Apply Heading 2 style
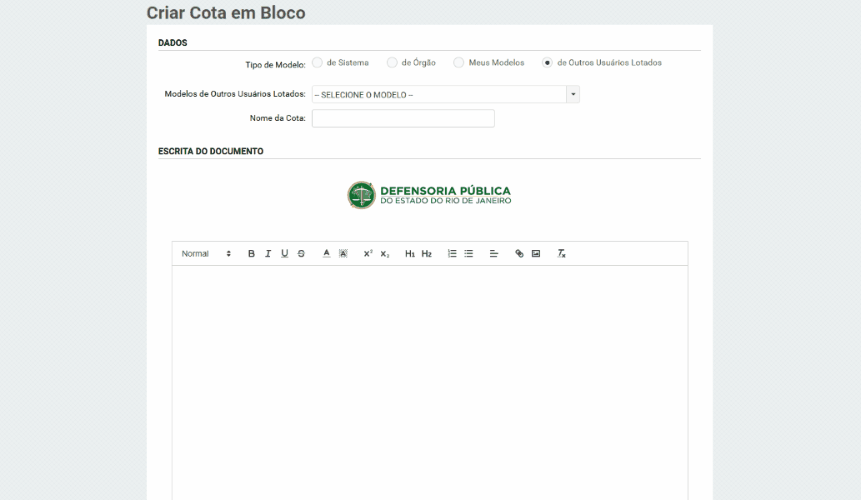Screen dimensions: 861x500 [426, 254]
